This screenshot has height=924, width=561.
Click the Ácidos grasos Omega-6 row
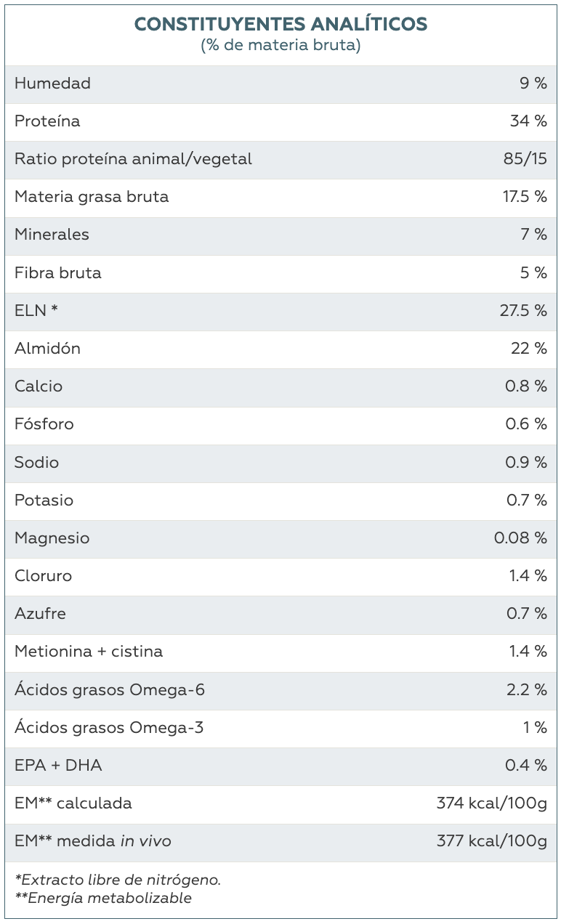click(x=280, y=690)
